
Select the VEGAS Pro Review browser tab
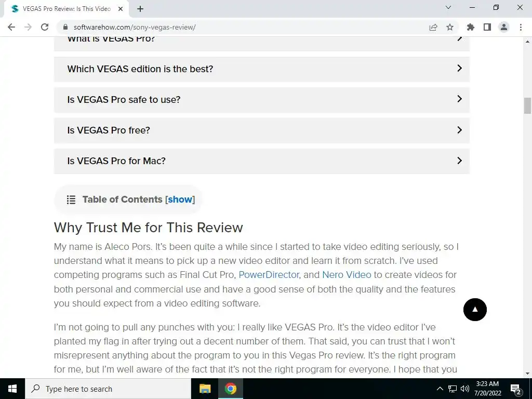[66, 9]
